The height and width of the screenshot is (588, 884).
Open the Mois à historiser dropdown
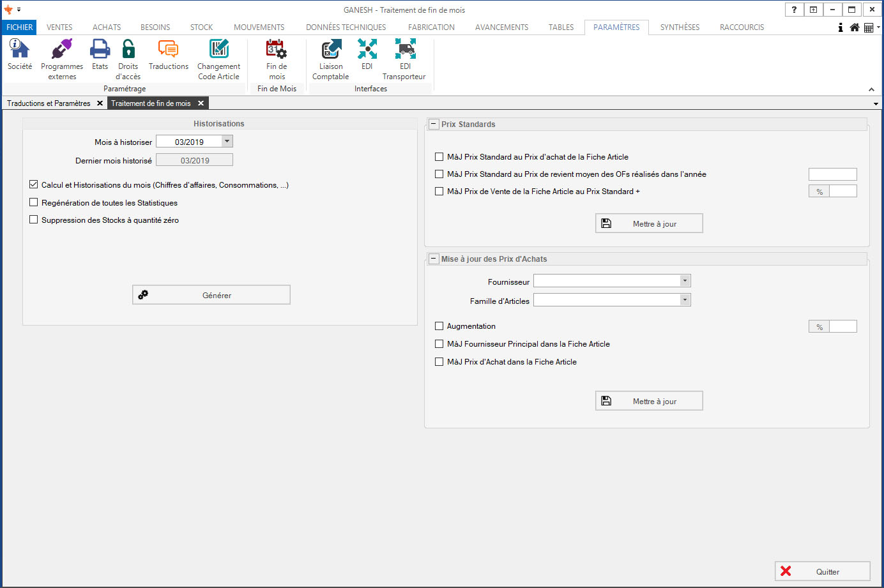click(227, 142)
